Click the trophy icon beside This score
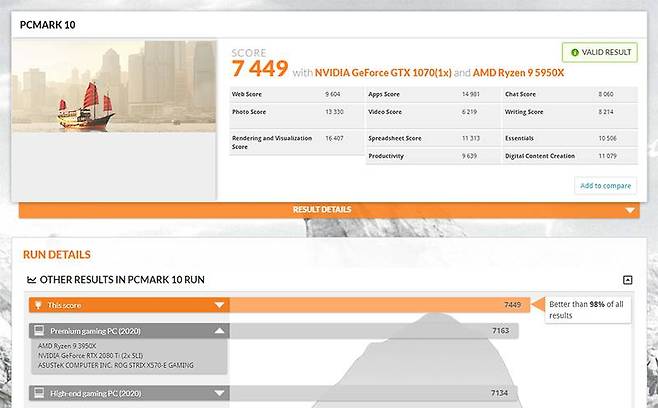 (x=39, y=305)
